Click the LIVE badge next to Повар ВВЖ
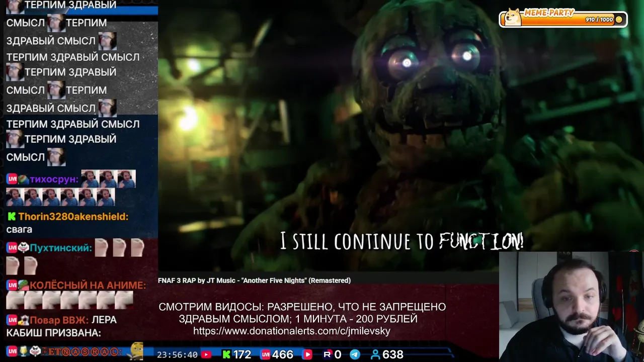The width and height of the screenshot is (644, 362). [x=12, y=320]
